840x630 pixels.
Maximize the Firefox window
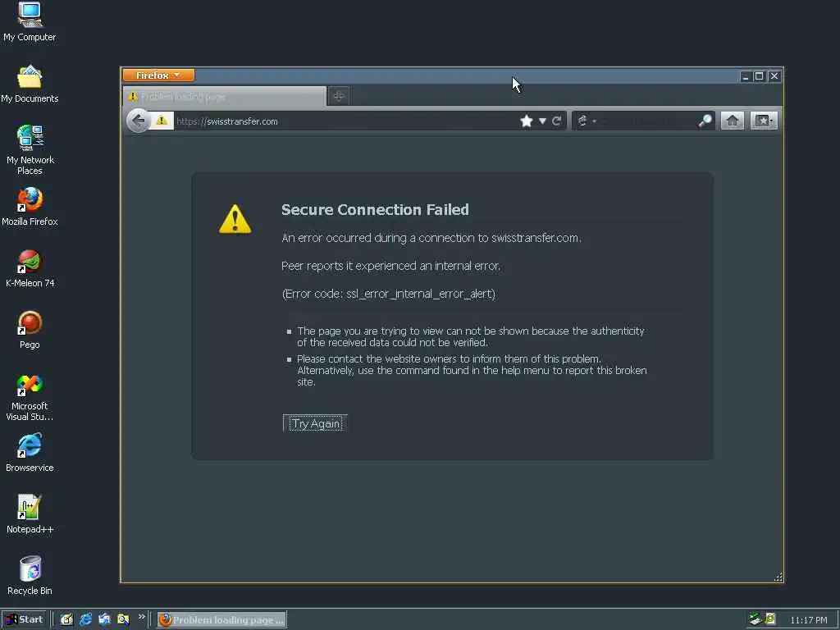[x=759, y=76]
